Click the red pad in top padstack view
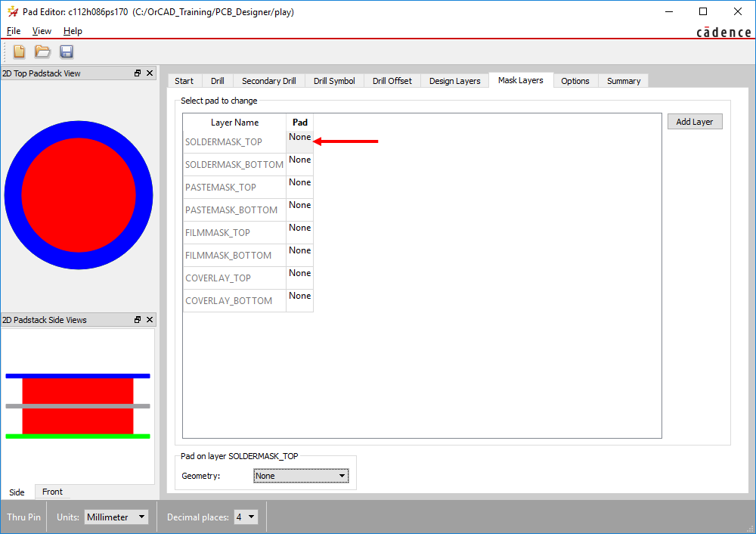The height and width of the screenshot is (534, 756). (79, 195)
